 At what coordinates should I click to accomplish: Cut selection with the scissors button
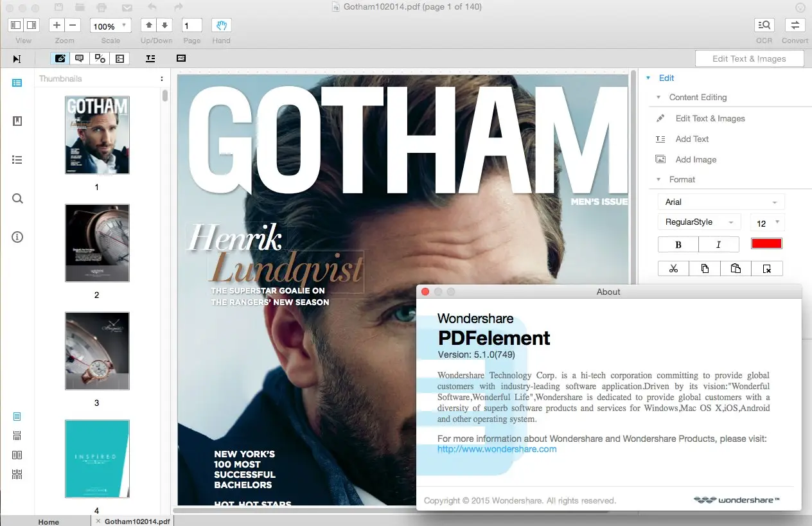[673, 268]
